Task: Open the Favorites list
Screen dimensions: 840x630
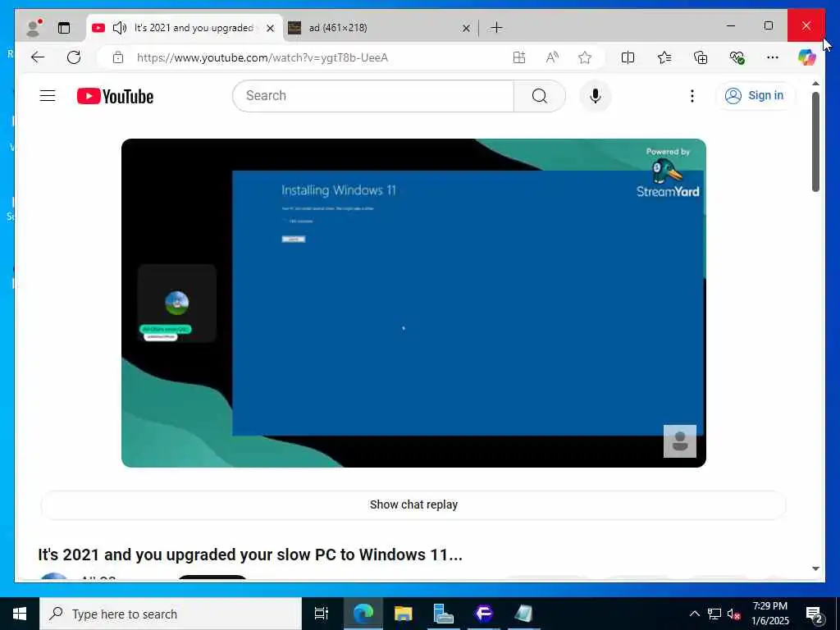Action: [x=664, y=57]
